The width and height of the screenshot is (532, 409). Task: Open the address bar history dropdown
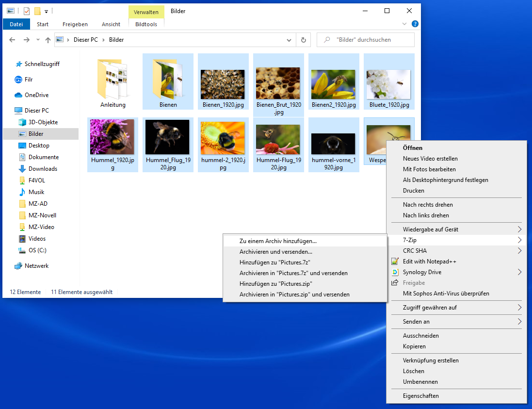click(x=289, y=40)
